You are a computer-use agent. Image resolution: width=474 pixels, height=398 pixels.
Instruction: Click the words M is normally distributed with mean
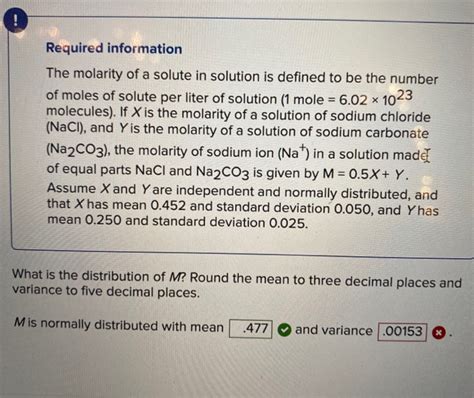119,324
